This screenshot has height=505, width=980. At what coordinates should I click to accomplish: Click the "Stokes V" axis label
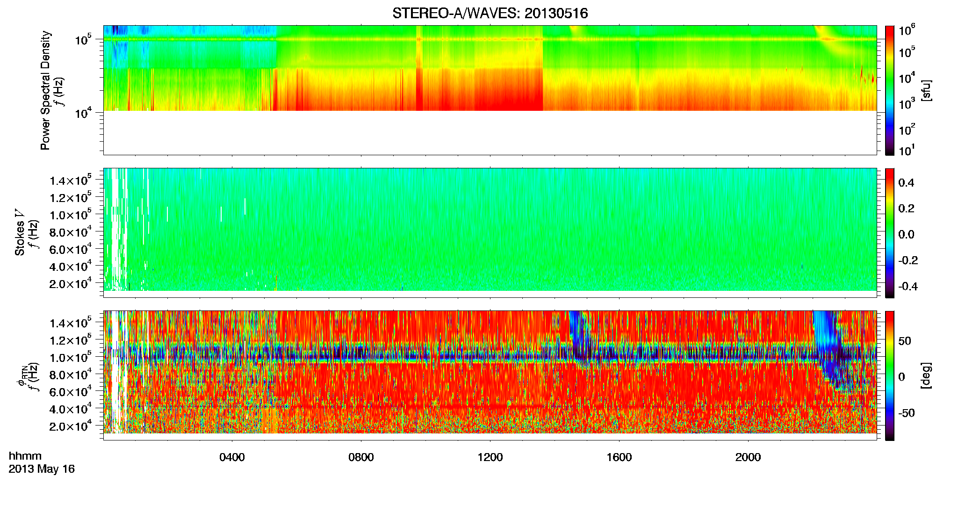[20, 232]
